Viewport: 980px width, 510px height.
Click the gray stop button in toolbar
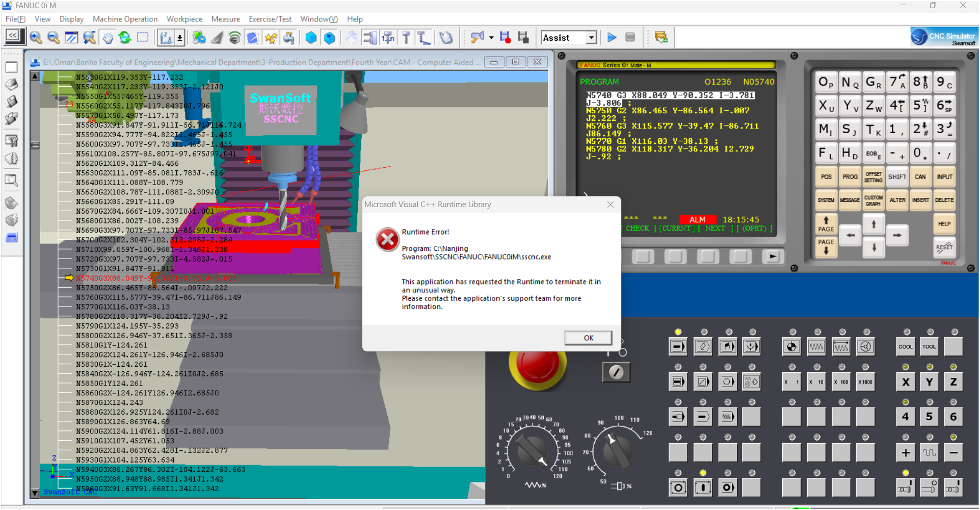point(630,37)
